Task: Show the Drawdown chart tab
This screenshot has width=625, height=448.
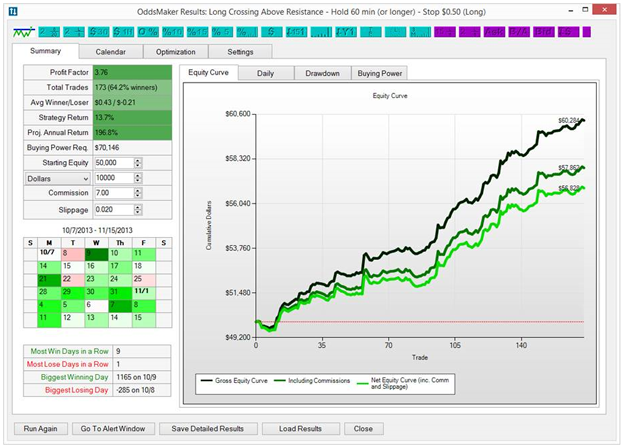Action: pyautogui.click(x=322, y=73)
